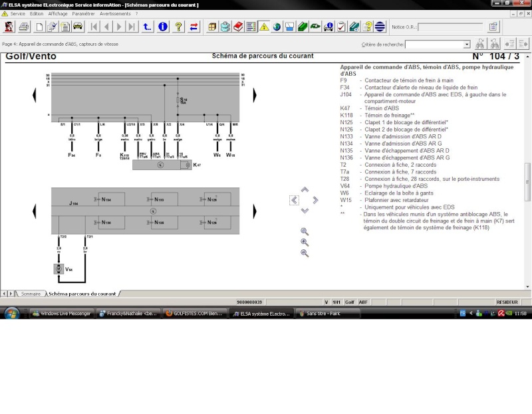Screen dimensions: 532x414
Task: Click the green book icon
Action: pyautogui.click(x=303, y=27)
